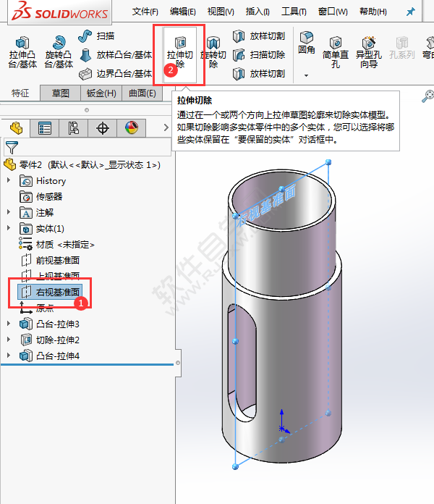The image size is (434, 504).
Task: Open the Fillet dropdown arrow
Action: (306, 75)
